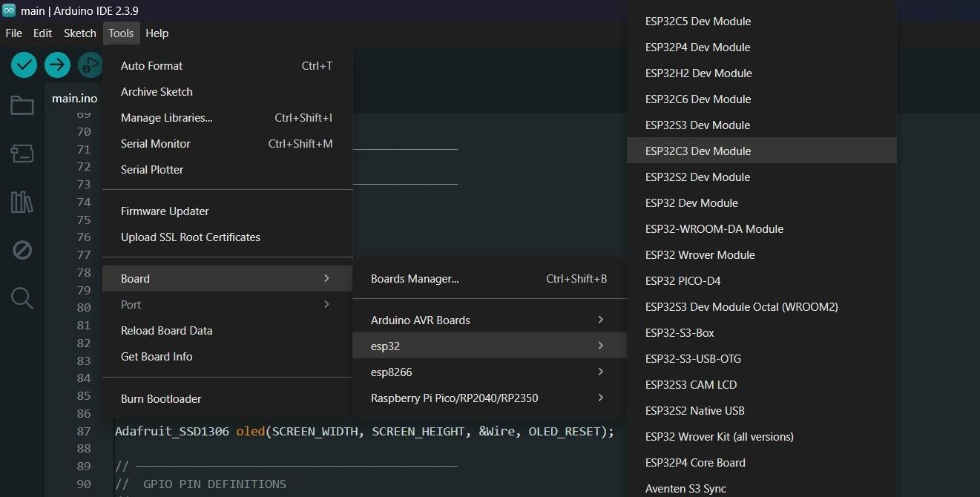This screenshot has width=980, height=497.
Task: Open the Sketch menu
Action: pyautogui.click(x=79, y=33)
